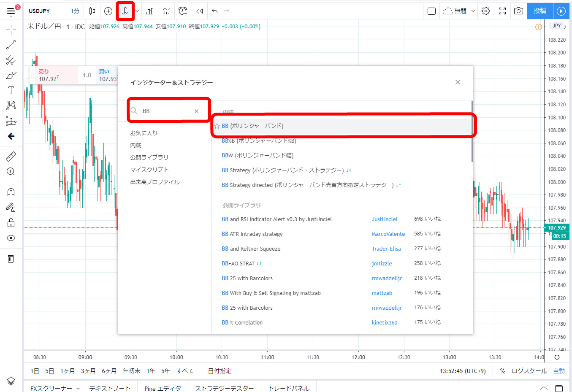Add BB (ボリンジャーバンド) to favorites star
The image size is (572, 392).
pyautogui.click(x=217, y=126)
